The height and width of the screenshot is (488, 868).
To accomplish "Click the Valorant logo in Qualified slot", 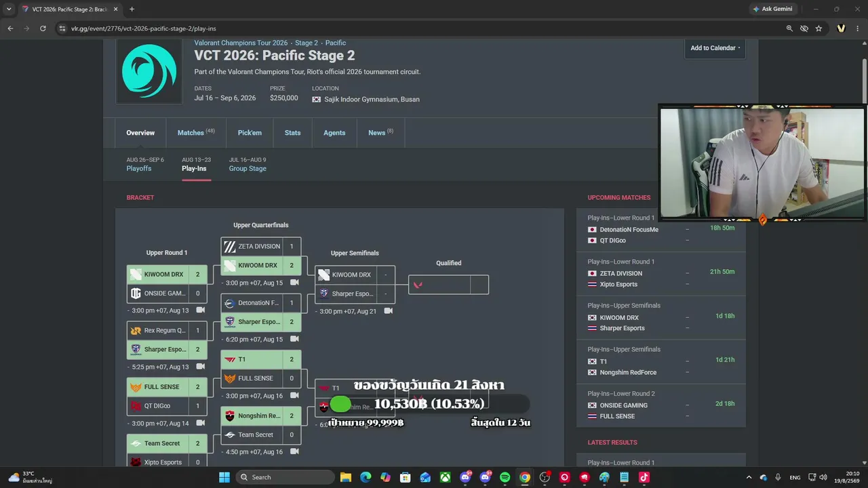I will [418, 285].
